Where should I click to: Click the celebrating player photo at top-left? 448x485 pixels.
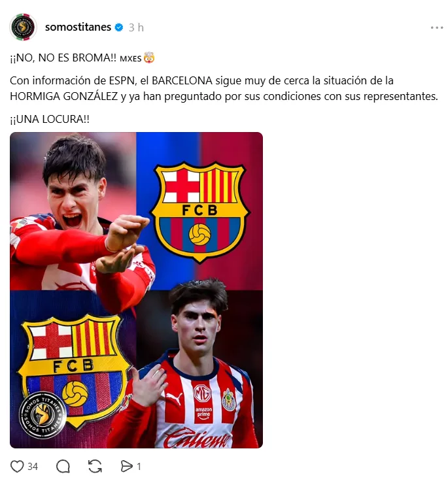click(x=72, y=209)
